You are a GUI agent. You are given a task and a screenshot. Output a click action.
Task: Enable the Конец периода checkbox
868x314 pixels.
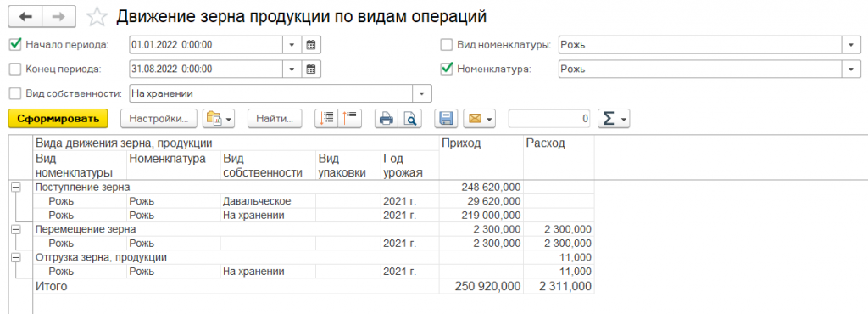pos(15,70)
